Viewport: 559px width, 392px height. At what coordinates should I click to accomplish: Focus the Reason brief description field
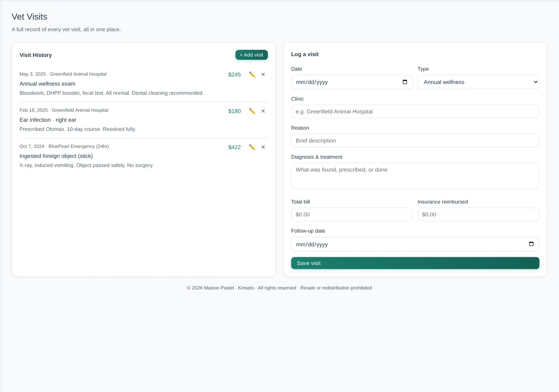[415, 141]
